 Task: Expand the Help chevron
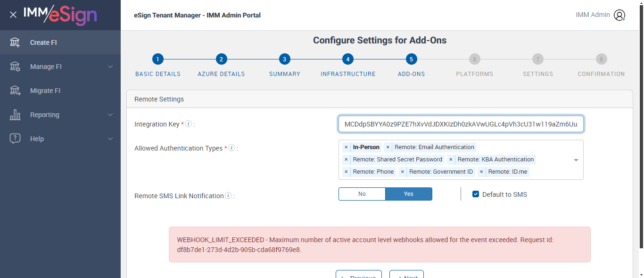click(x=110, y=139)
